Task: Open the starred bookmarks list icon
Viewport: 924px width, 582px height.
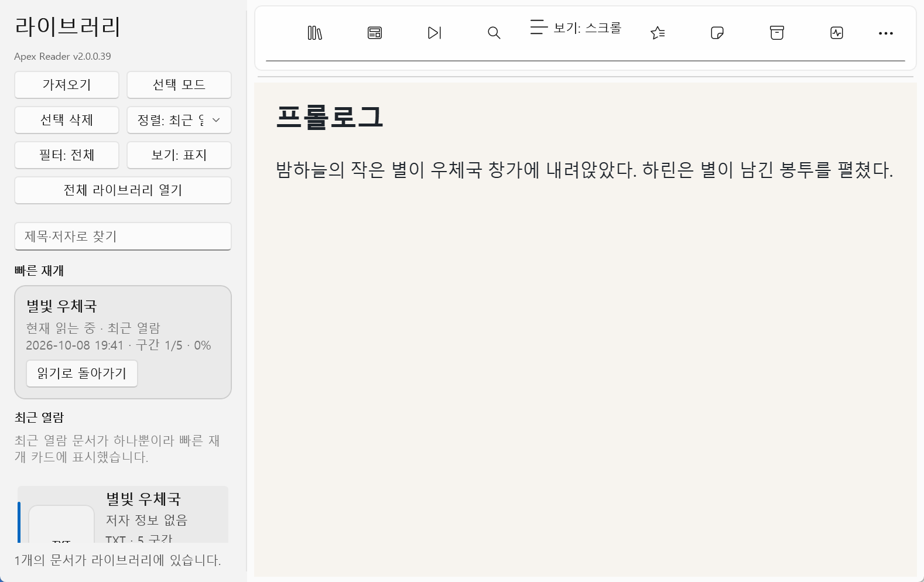Action: (x=658, y=33)
